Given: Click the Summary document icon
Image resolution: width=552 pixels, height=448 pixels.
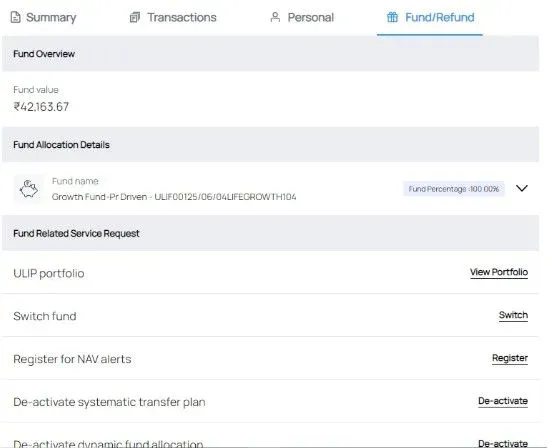Looking at the screenshot, I should pyautogui.click(x=15, y=17).
